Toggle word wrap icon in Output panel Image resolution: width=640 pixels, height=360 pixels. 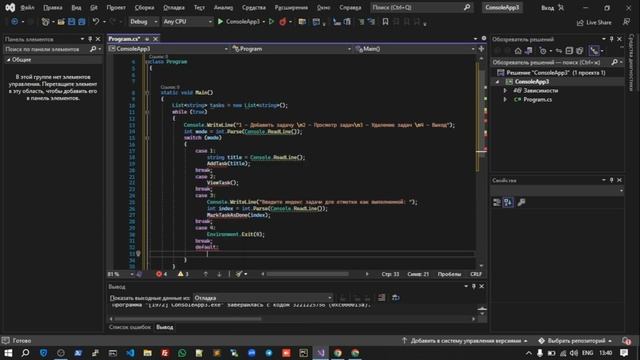pos(396,298)
